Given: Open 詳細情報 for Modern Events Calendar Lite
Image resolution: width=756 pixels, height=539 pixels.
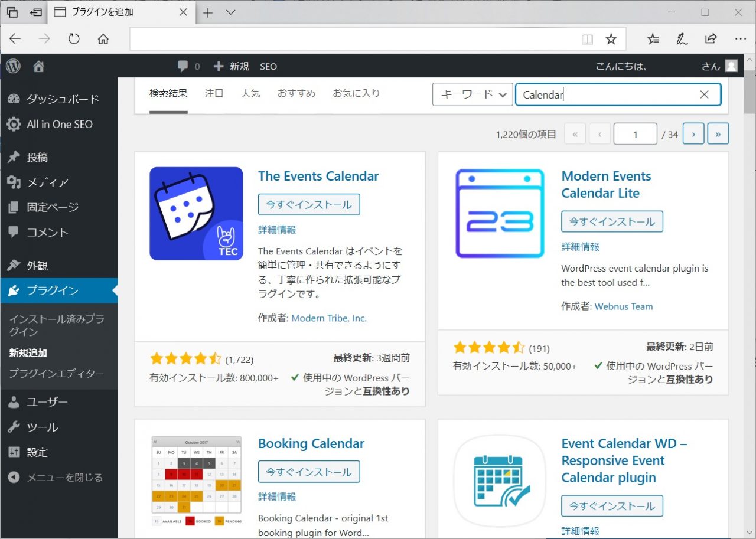Looking at the screenshot, I should click(x=580, y=247).
